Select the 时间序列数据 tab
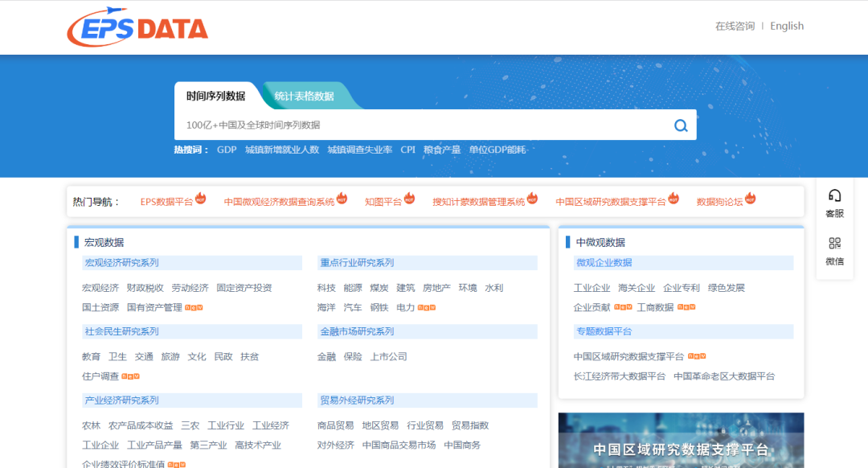This screenshot has height=468, width=868. (215, 96)
